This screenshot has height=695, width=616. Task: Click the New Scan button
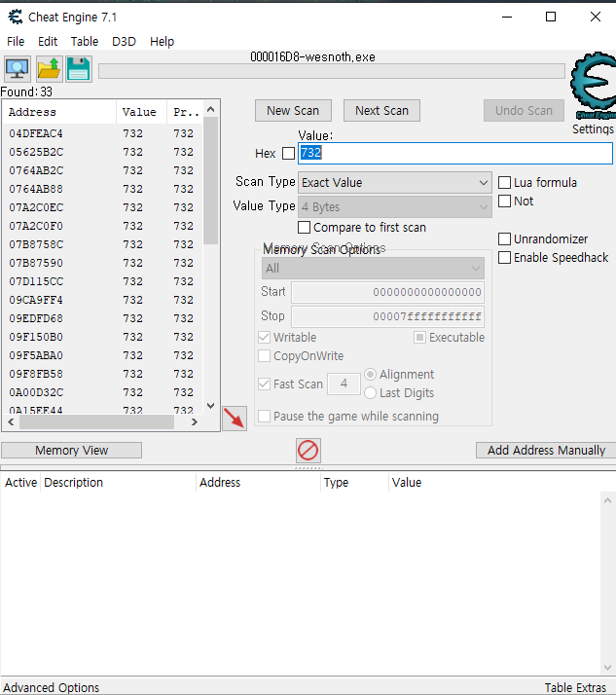coord(293,110)
